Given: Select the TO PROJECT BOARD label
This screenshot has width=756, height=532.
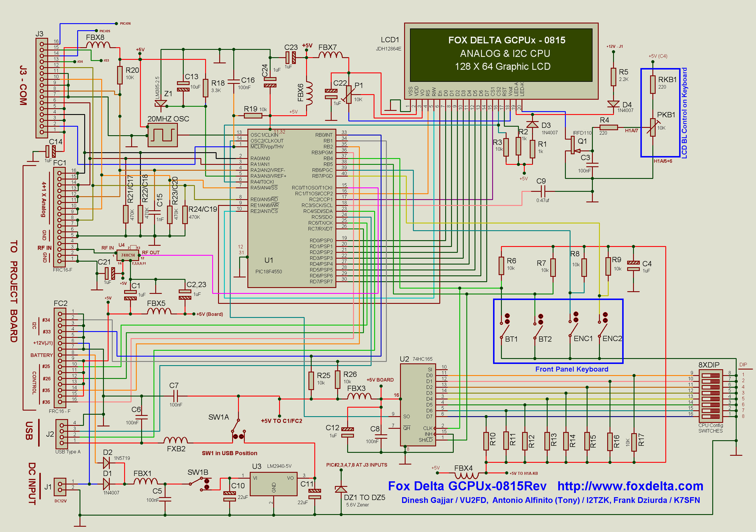Looking at the screenshot, I should click(x=14, y=292).
